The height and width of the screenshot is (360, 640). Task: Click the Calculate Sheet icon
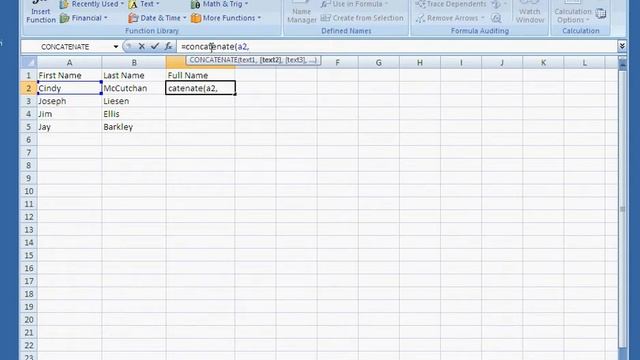(x=601, y=14)
